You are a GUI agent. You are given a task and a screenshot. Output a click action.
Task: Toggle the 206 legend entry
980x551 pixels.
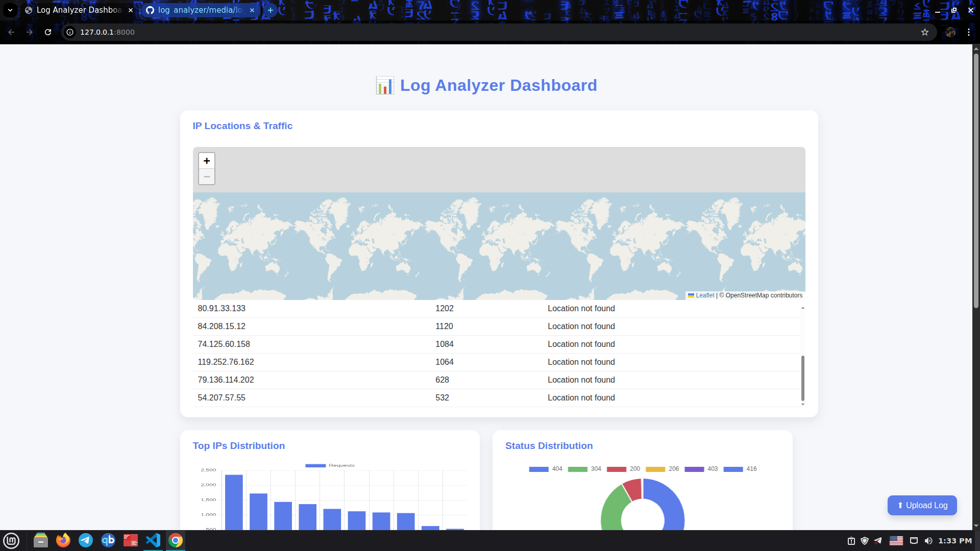(662, 469)
